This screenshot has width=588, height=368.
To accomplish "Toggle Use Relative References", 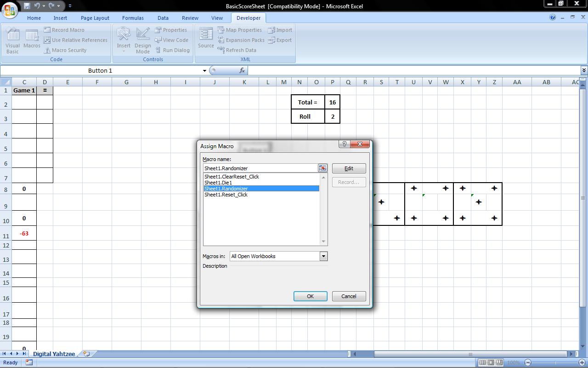I will click(x=75, y=40).
